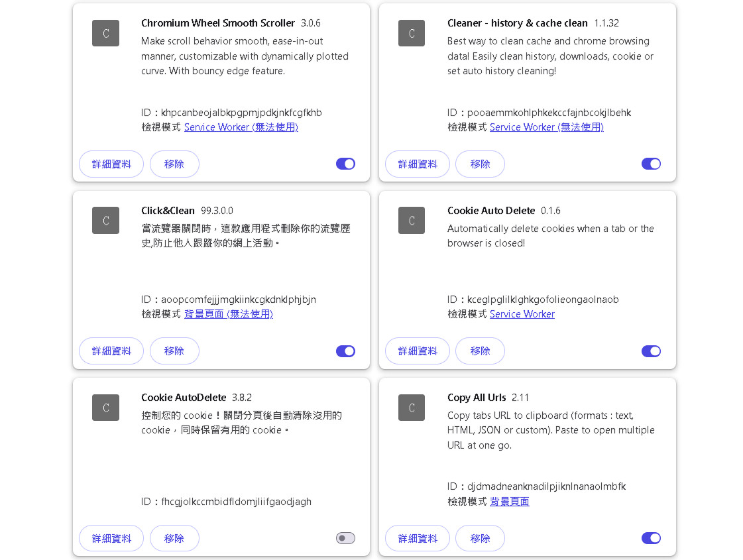This screenshot has height=560, width=743.
Task: Click the Chromium Wheel Smooth Scroller extension icon
Action: 105,33
